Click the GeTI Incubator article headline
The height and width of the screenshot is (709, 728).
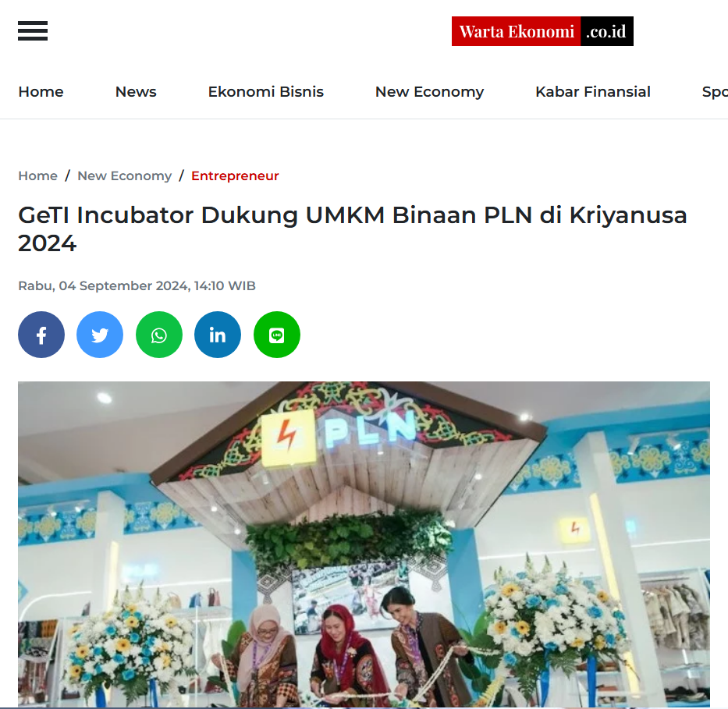click(353, 229)
